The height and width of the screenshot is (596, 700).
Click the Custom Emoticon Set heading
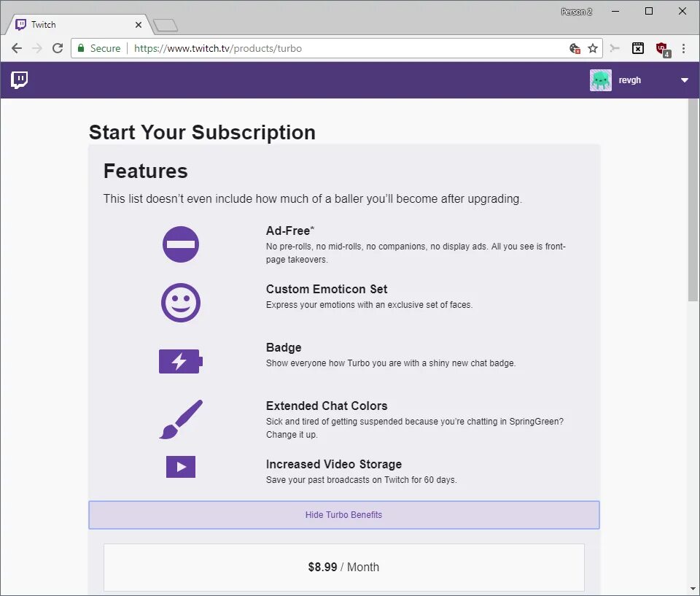(327, 289)
